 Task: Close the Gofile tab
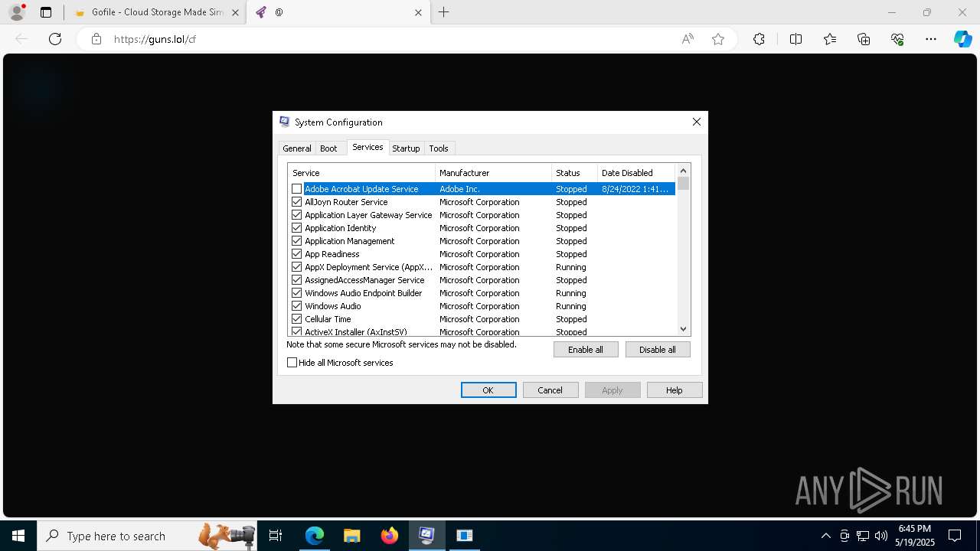coord(235,12)
